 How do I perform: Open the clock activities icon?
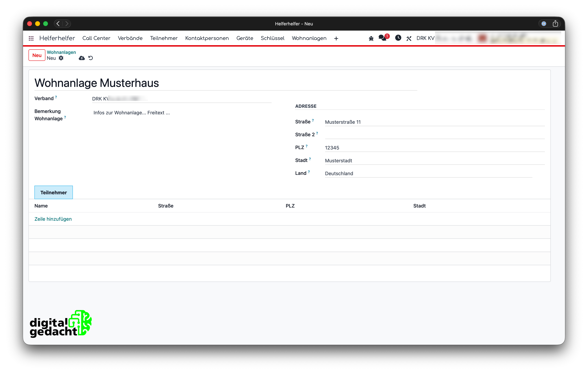[398, 38]
